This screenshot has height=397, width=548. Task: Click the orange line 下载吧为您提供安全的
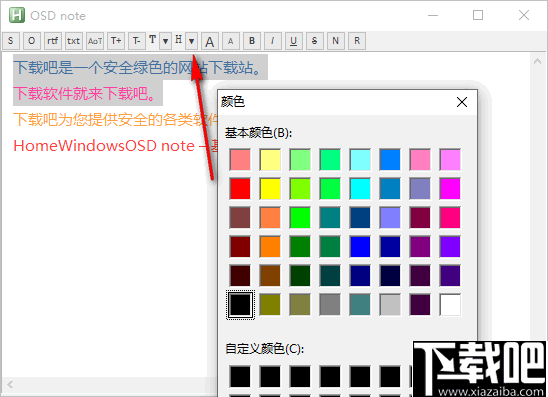pyautogui.click(x=115, y=120)
